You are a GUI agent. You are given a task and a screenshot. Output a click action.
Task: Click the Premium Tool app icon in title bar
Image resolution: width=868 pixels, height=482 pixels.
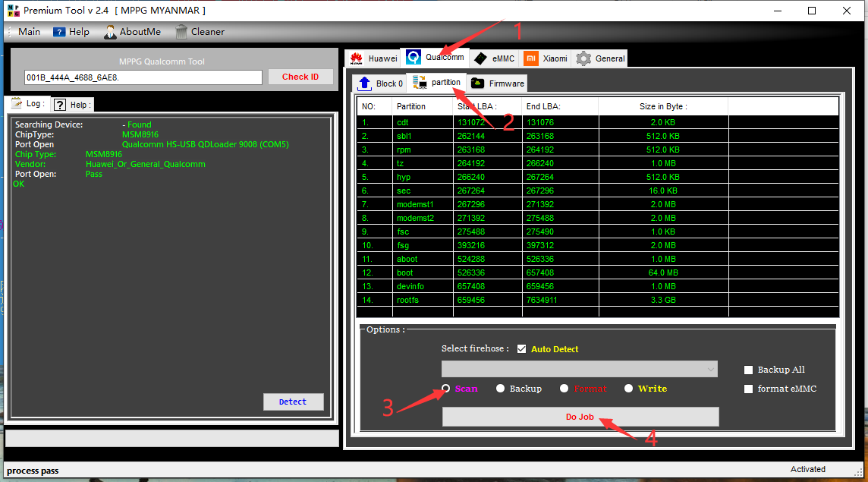coord(14,11)
